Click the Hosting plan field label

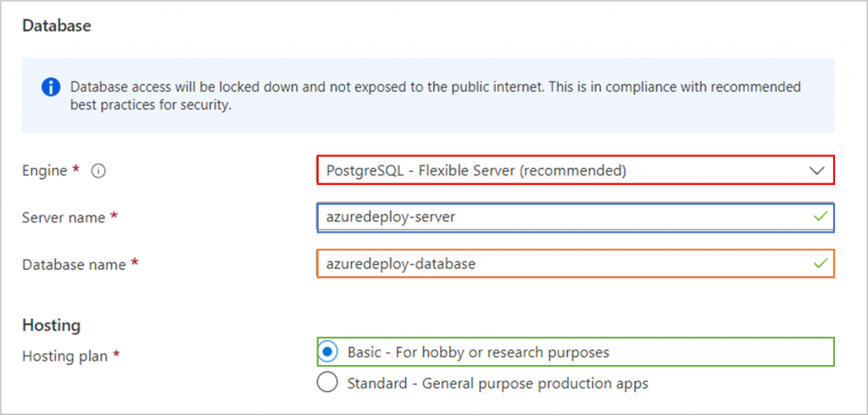coord(64,356)
